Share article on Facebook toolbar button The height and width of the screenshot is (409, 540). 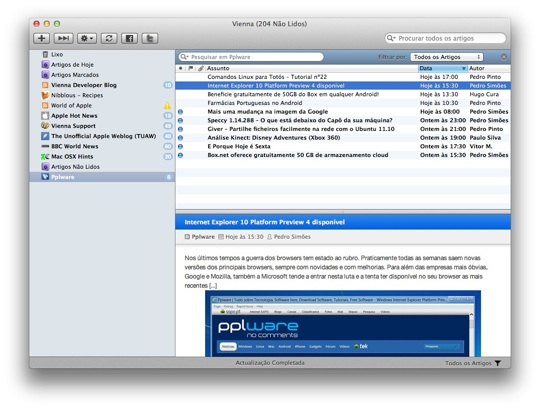129,38
